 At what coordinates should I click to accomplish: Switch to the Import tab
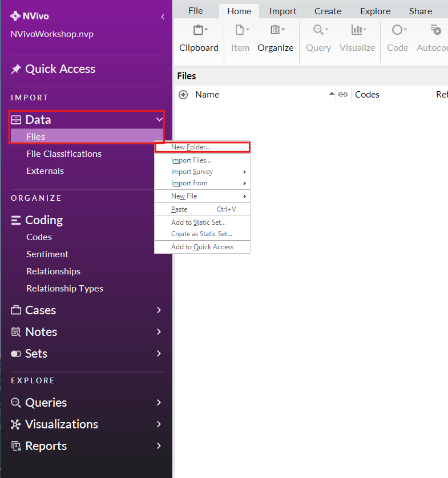click(282, 11)
